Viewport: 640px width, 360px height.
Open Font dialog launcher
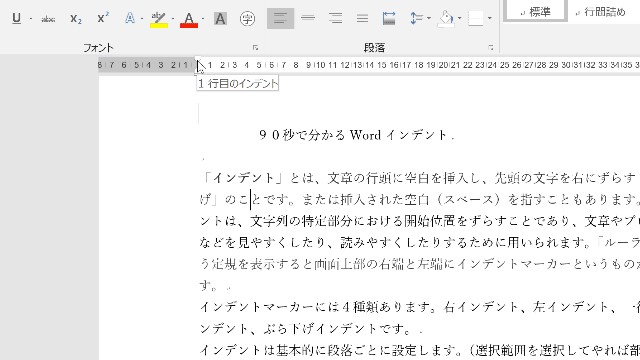click(256, 48)
